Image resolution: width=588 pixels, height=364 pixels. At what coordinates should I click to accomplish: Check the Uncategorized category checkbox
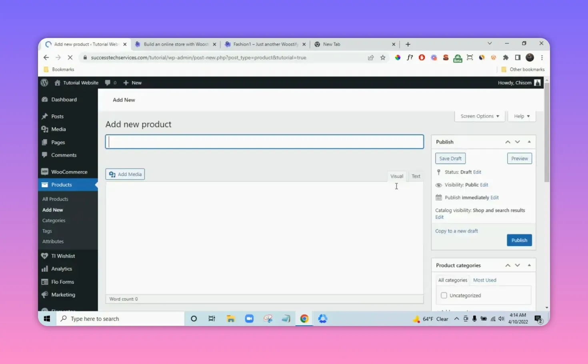click(x=444, y=295)
